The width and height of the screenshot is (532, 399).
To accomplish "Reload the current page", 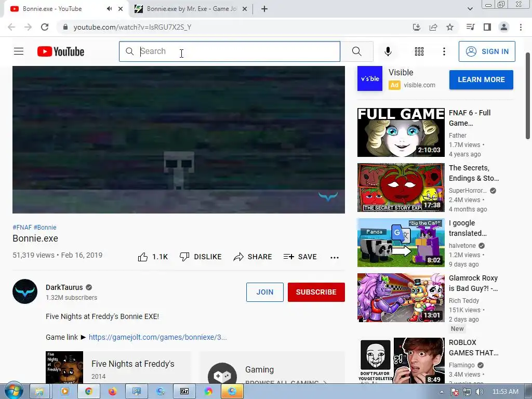I will pyautogui.click(x=45, y=27).
